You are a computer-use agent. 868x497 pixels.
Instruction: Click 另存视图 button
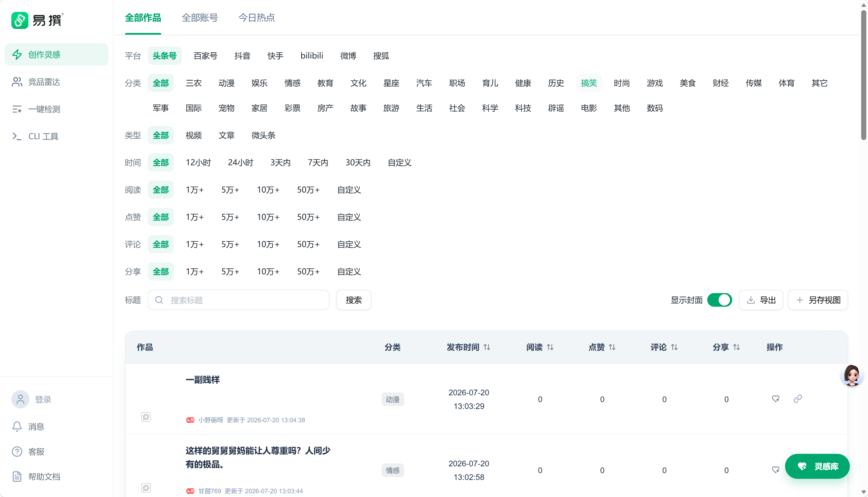(818, 300)
